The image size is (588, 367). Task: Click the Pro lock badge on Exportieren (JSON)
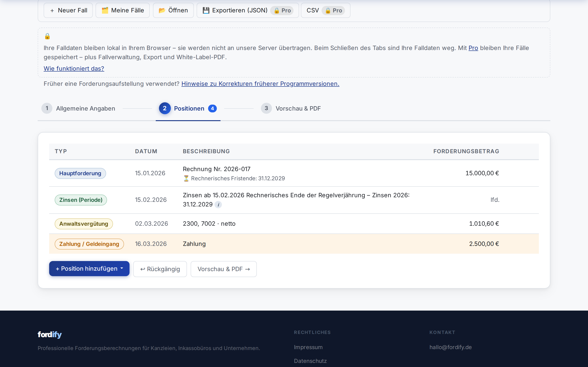pos(282,11)
